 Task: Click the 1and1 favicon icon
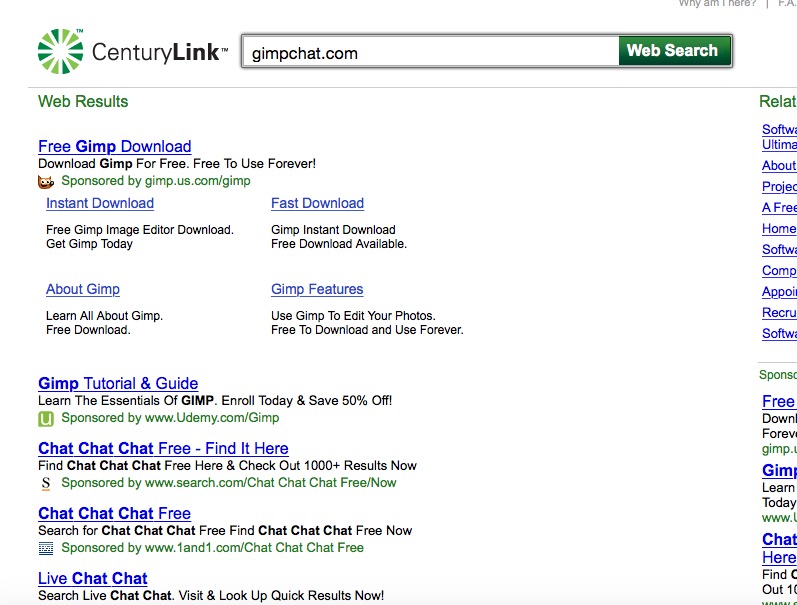45,548
